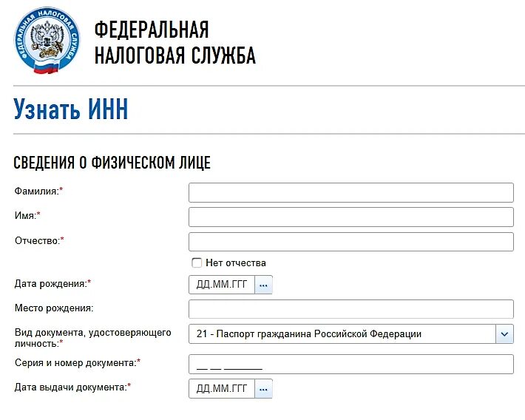Click the Место рождения label
The image size is (525, 420).
[54, 308]
